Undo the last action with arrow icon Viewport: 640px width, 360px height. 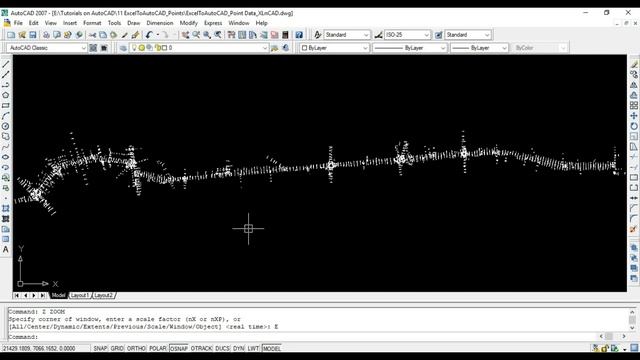point(149,35)
